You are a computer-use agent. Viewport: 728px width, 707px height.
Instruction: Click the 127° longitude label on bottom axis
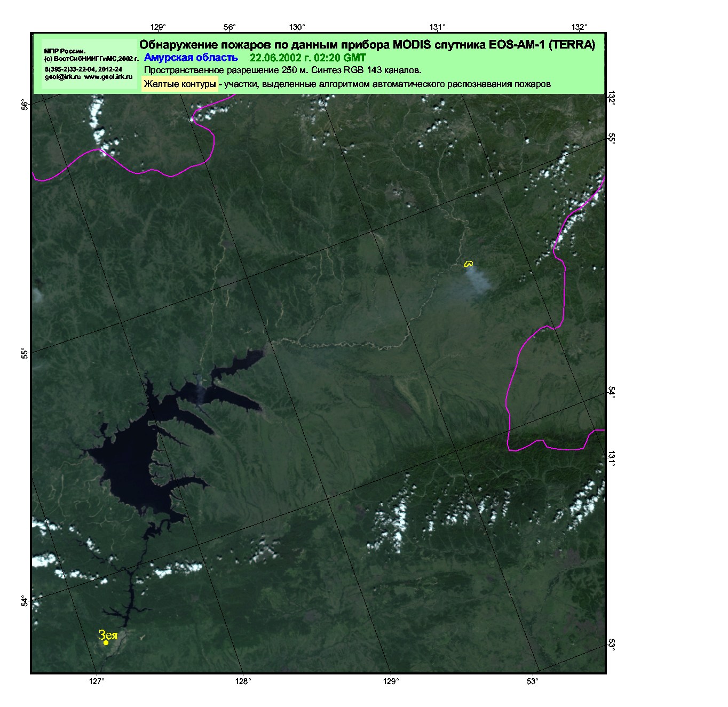pyautogui.click(x=97, y=681)
